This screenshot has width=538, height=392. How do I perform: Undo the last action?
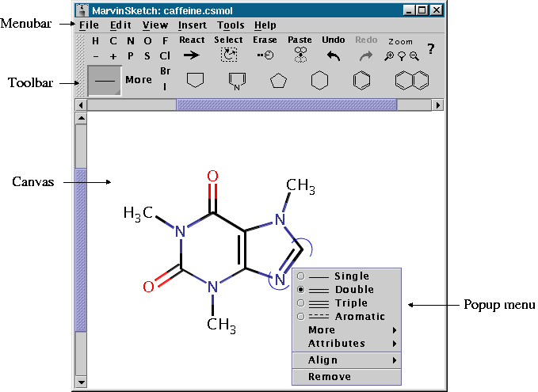tap(334, 55)
